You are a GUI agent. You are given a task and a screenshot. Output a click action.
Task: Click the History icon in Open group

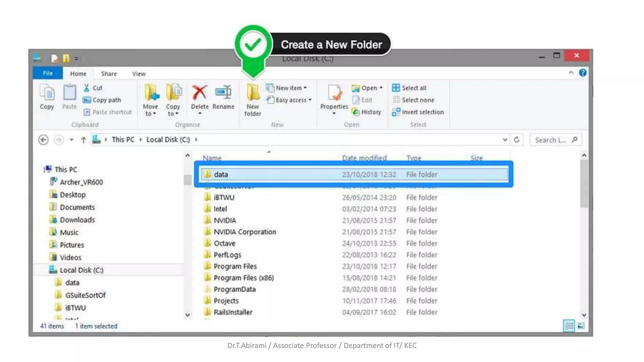[356, 112]
